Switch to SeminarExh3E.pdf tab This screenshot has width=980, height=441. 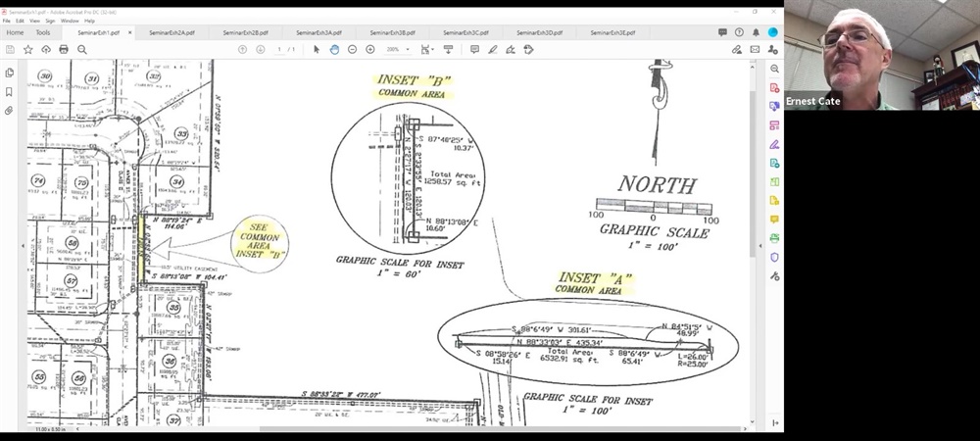(612, 32)
